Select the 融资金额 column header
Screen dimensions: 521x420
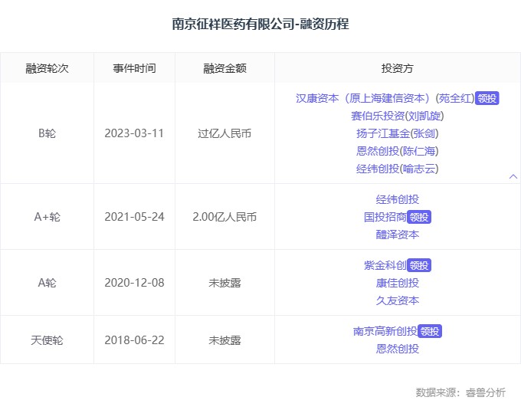(225, 68)
